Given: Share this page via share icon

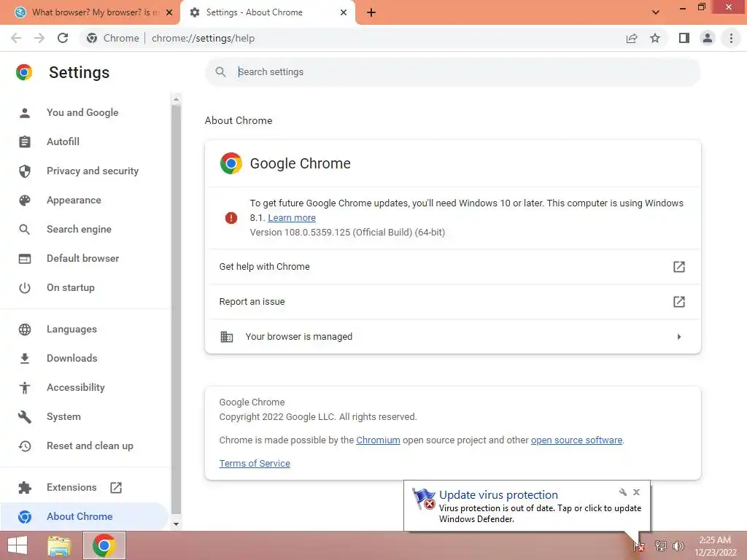Looking at the screenshot, I should 632,38.
